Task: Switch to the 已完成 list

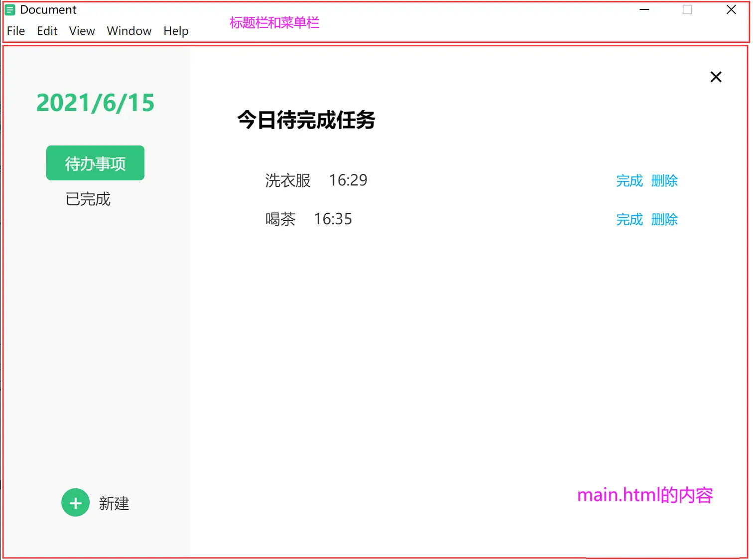Action: click(x=88, y=199)
